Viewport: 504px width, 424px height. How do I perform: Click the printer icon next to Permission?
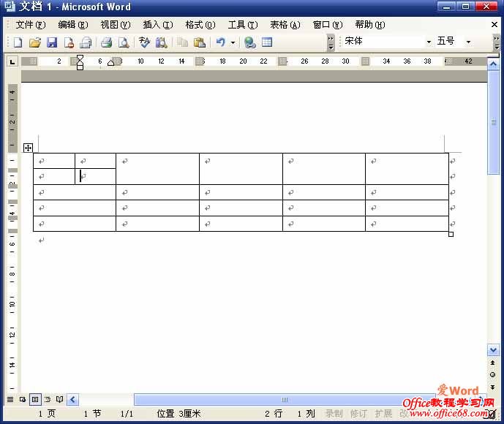pyautogui.click(x=86, y=42)
